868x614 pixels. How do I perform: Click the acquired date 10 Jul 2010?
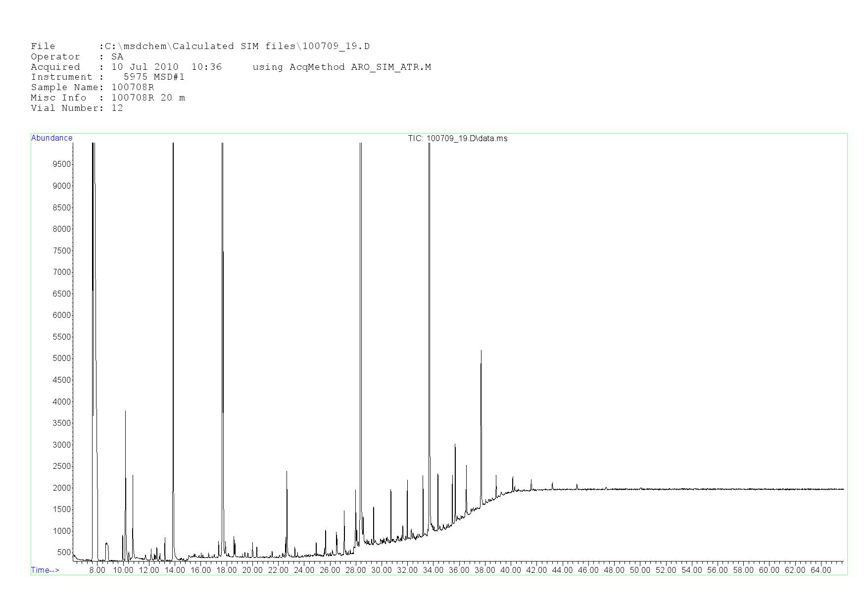point(145,67)
